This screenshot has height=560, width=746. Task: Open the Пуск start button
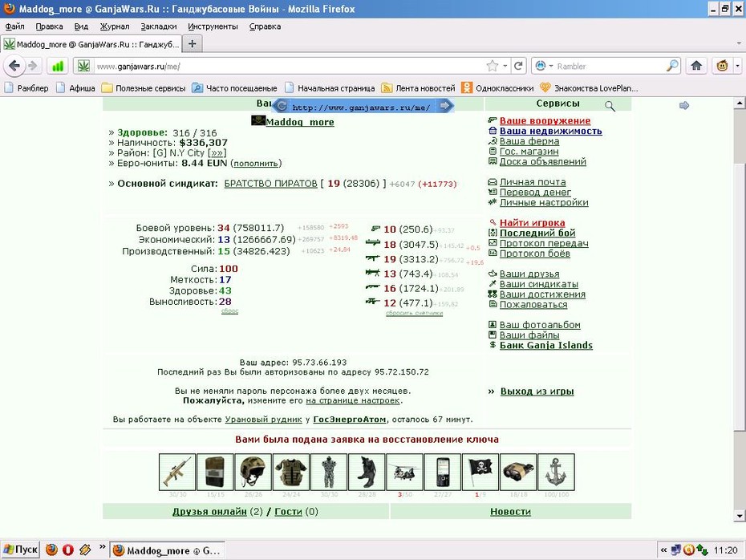click(21, 550)
